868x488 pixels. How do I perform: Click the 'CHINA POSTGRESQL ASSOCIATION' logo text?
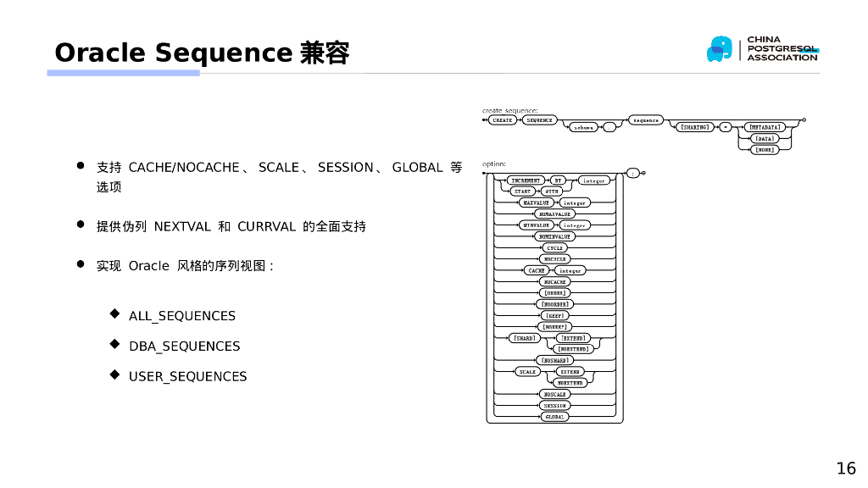(x=782, y=48)
